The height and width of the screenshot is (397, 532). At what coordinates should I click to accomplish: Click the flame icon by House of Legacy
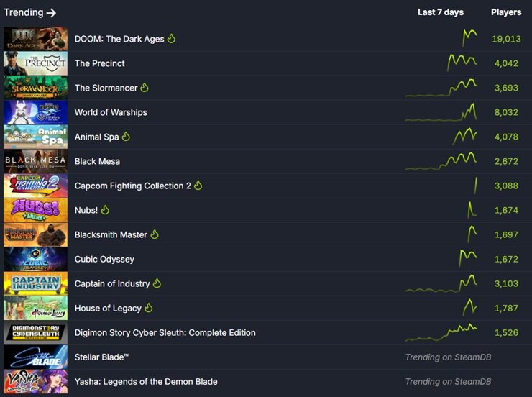(x=149, y=307)
